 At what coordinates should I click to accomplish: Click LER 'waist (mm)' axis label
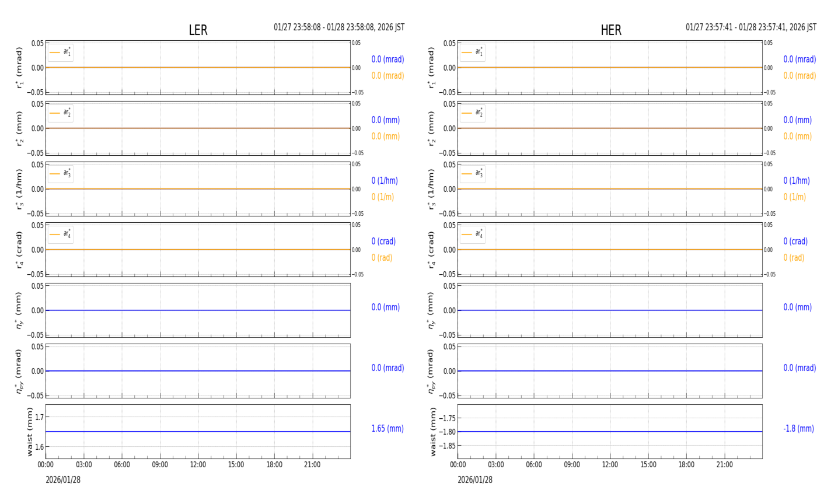click(30, 432)
